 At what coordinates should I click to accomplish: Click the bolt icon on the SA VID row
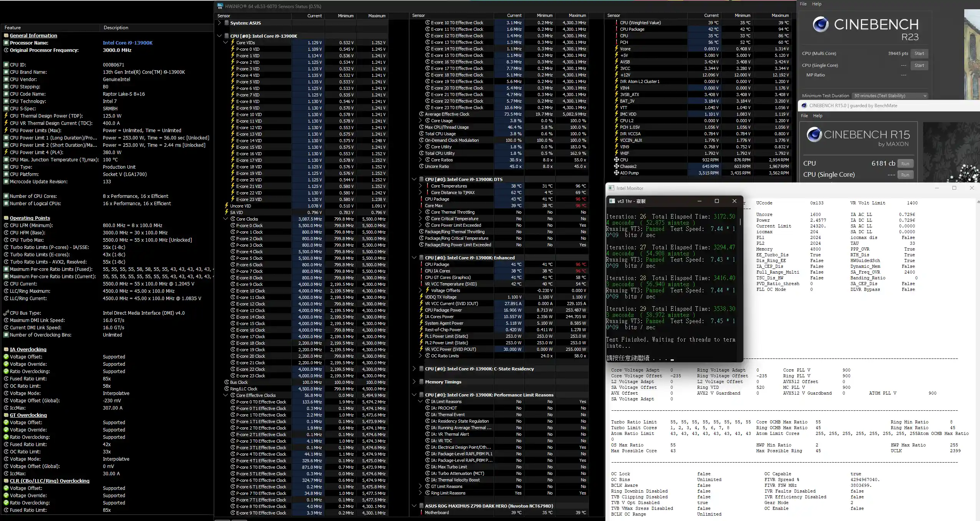click(x=227, y=212)
